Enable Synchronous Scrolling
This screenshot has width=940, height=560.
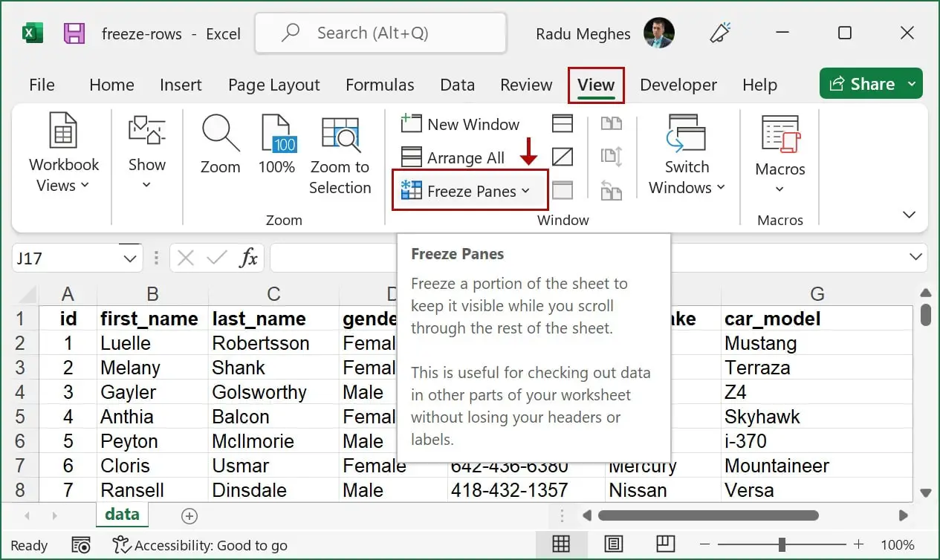612,157
